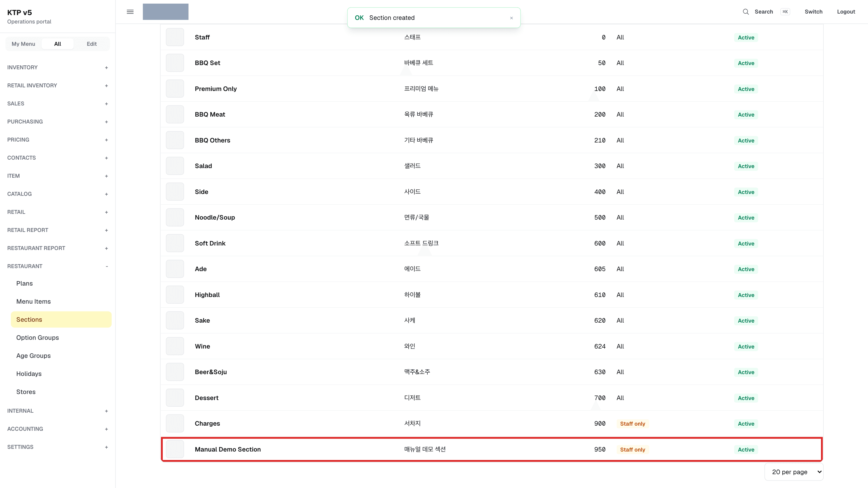Open the Option Groups page
Image resolution: width=868 pixels, height=488 pixels.
[61, 338]
